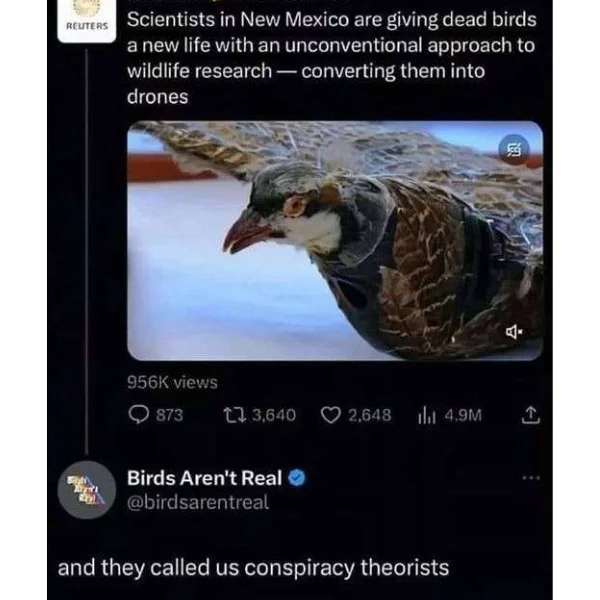Click the 4.9M impressions count number
Screen dimensions: 600x600
[x=463, y=415]
